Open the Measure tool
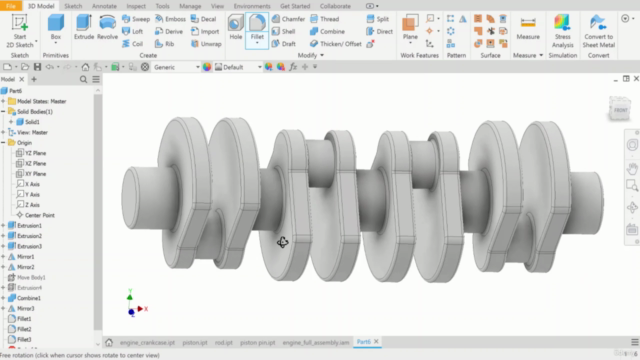The image size is (640, 360). click(528, 28)
